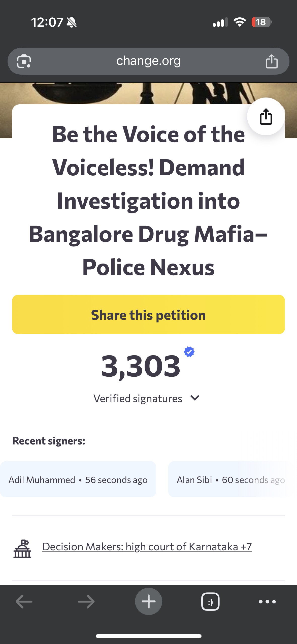Tap the change.org address bar
The height and width of the screenshot is (644, 297).
[x=148, y=61]
